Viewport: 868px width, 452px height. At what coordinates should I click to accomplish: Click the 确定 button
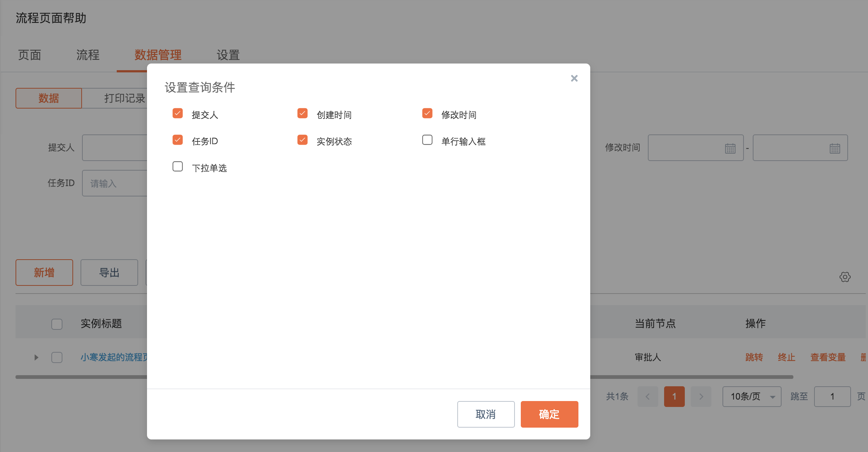(x=549, y=414)
